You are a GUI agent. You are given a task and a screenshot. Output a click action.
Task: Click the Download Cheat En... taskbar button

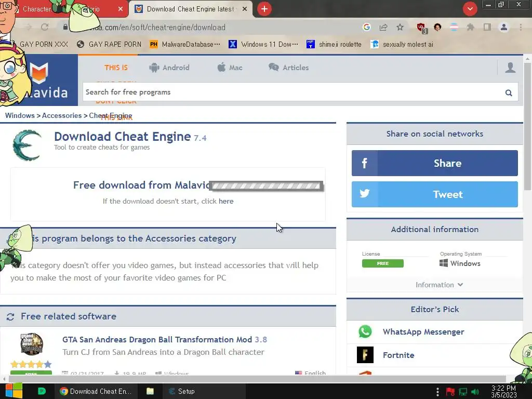pyautogui.click(x=96, y=391)
